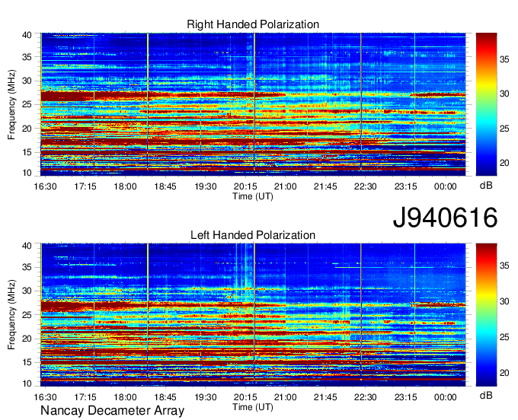Click the '35' dB label on the Left Handed colorbar
This screenshot has height=420, width=518.
pos(504,266)
